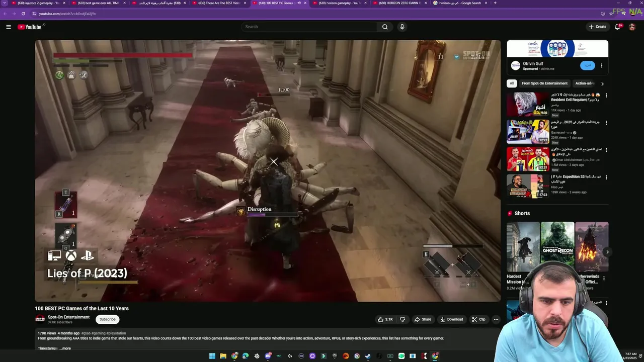Click the video title 100 BEST PC Games
Viewport: 644px width, 362px height.
[x=82, y=308]
